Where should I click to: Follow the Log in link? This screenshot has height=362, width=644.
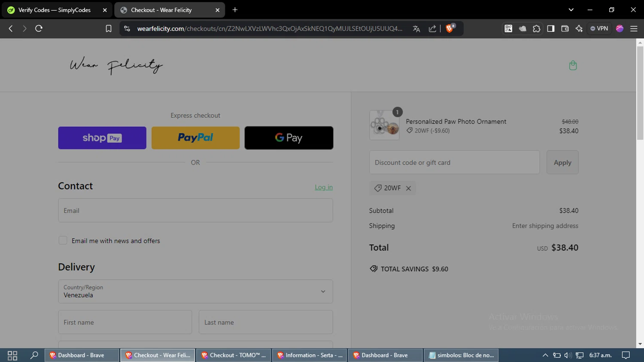click(x=324, y=187)
